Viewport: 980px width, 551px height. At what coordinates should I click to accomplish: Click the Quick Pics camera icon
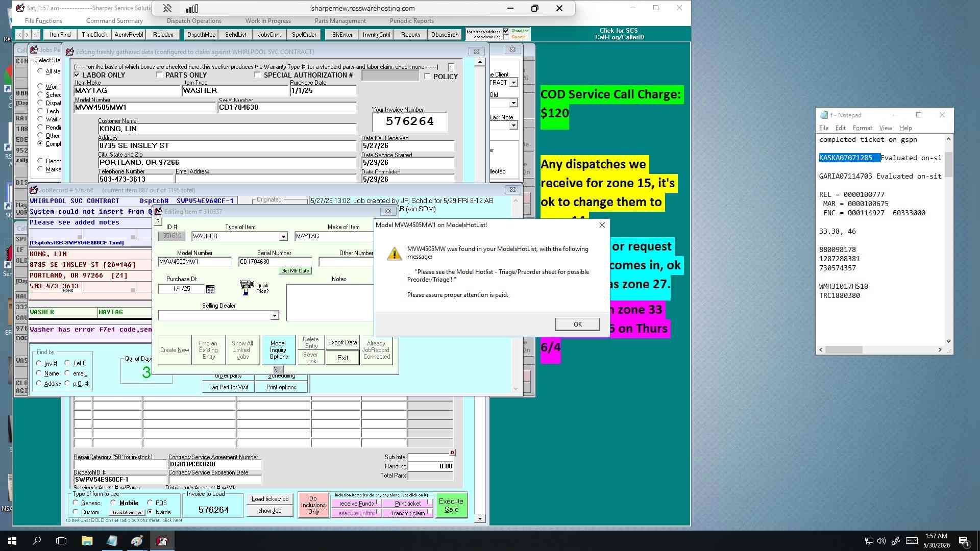[x=247, y=287]
